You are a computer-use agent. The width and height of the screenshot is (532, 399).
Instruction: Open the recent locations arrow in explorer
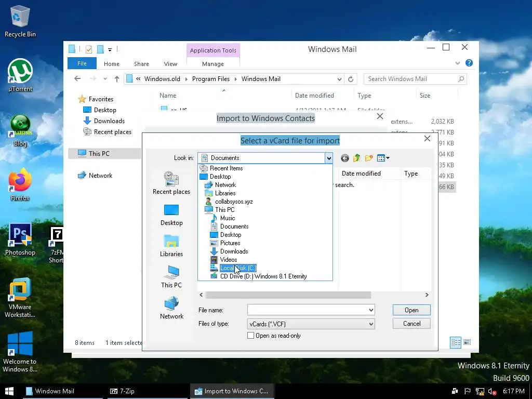105,79
